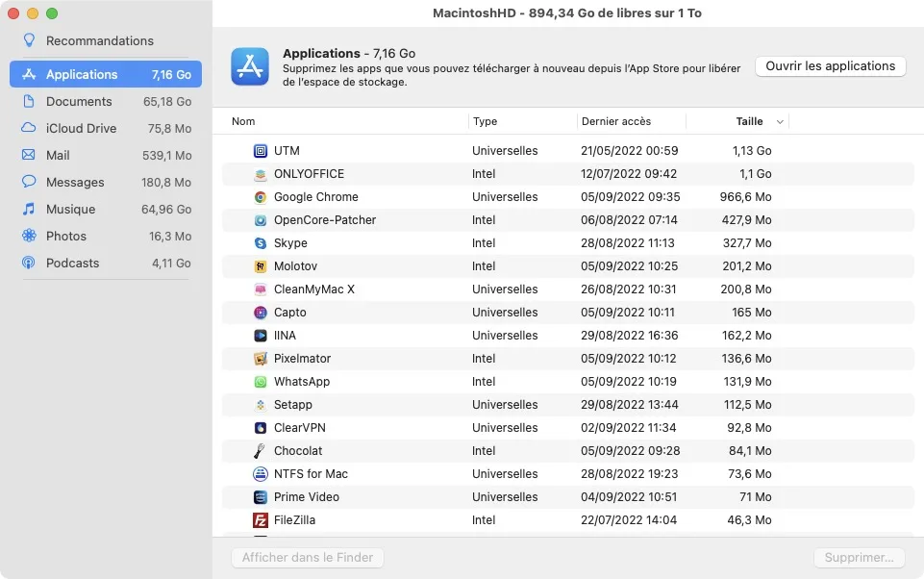Click the iCloud Drive cloud icon
This screenshot has width=924, height=579.
pos(28,128)
